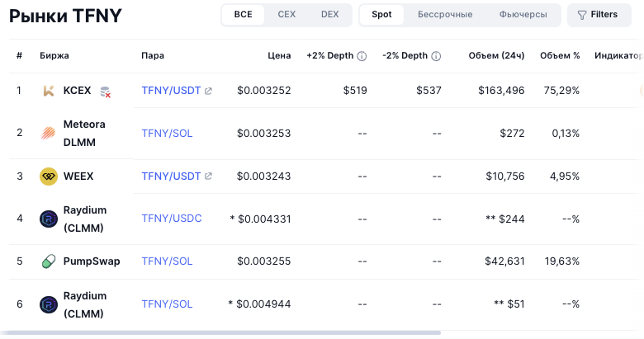Click the Meteora DLMM logo icon

point(49,133)
